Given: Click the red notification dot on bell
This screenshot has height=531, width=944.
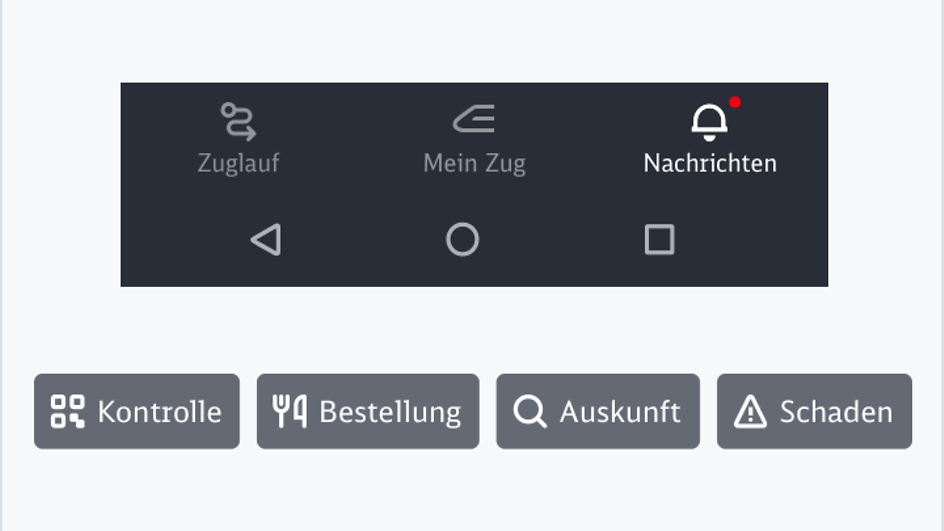Looking at the screenshot, I should coord(735,102).
